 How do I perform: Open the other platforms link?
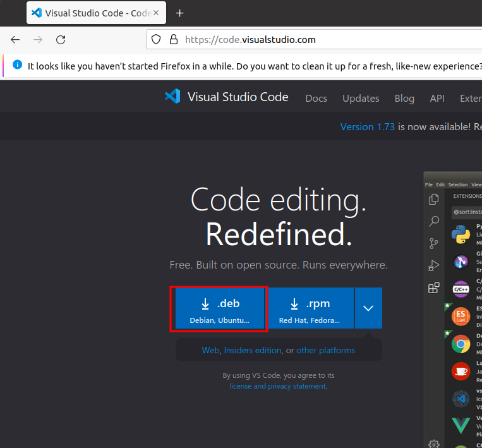325,350
